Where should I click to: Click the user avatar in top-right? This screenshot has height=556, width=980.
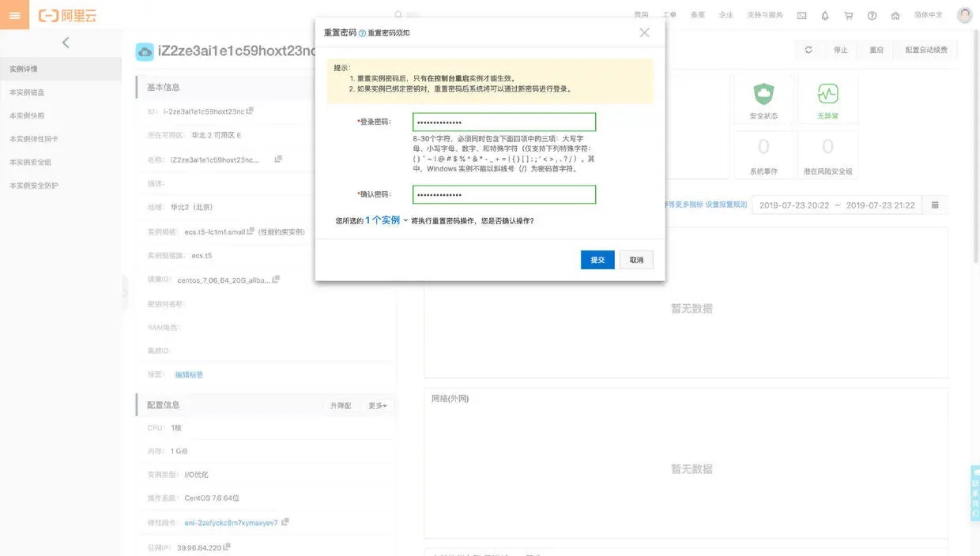click(964, 15)
